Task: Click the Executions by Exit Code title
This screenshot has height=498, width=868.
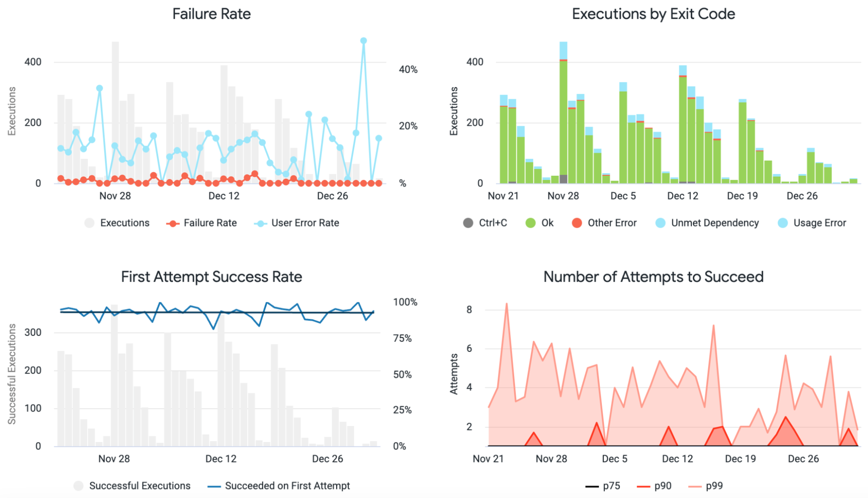Action: [653, 14]
